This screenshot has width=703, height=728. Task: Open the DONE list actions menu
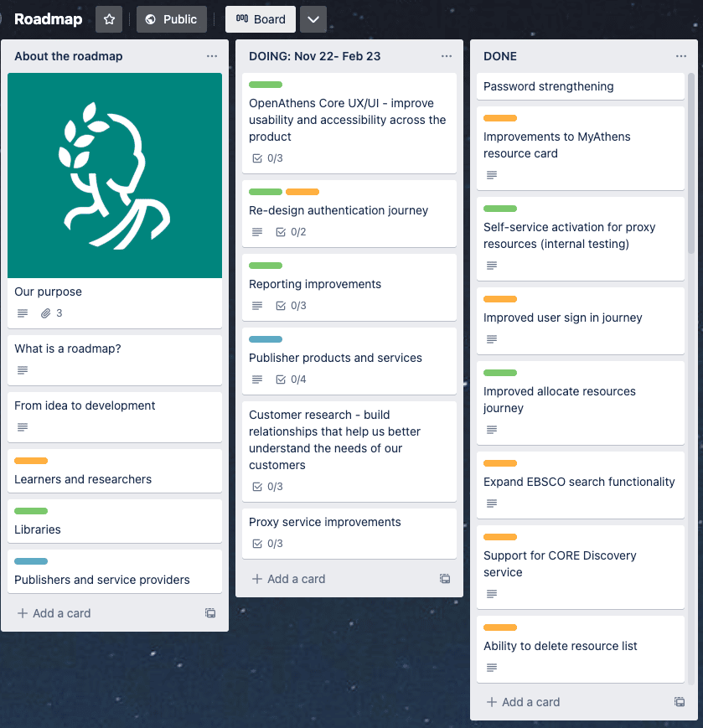680,56
